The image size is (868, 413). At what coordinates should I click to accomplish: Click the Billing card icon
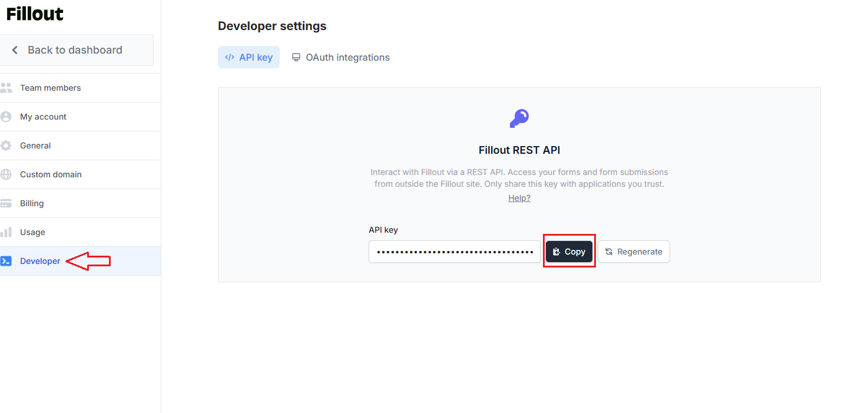[6, 203]
